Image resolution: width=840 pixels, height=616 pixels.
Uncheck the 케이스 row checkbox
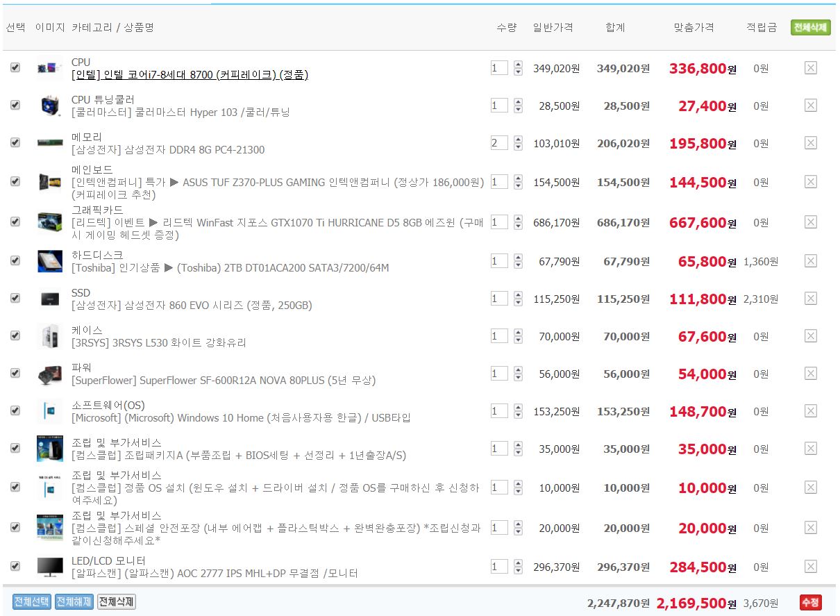(x=15, y=335)
